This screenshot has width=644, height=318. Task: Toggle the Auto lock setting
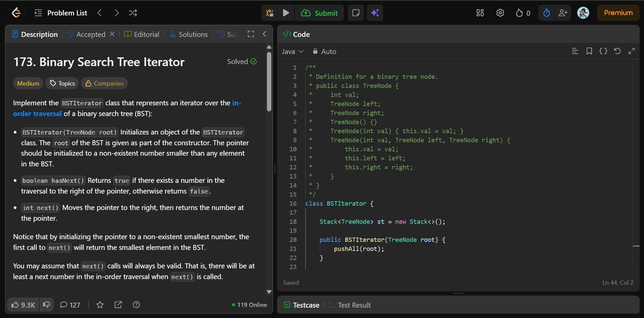click(x=324, y=51)
